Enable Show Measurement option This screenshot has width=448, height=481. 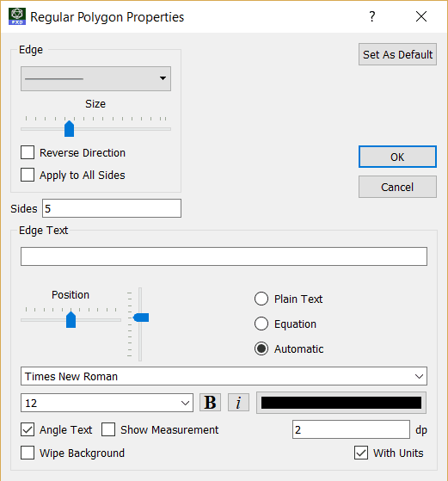point(108,429)
